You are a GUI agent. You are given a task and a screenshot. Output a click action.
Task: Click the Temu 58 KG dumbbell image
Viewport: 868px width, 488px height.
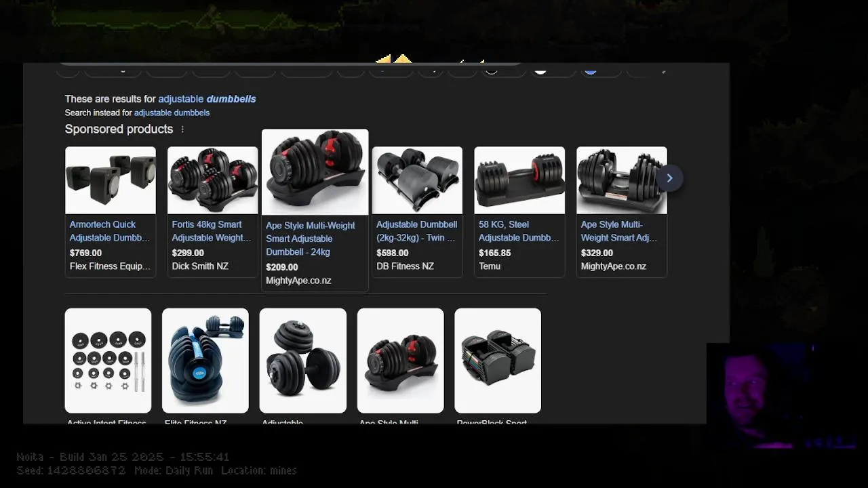tap(519, 180)
